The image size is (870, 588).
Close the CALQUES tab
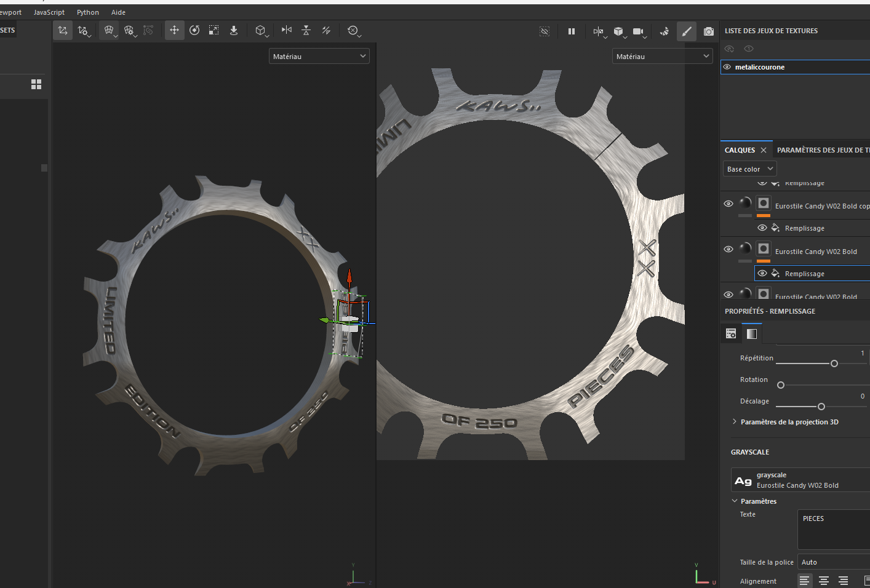[764, 150]
